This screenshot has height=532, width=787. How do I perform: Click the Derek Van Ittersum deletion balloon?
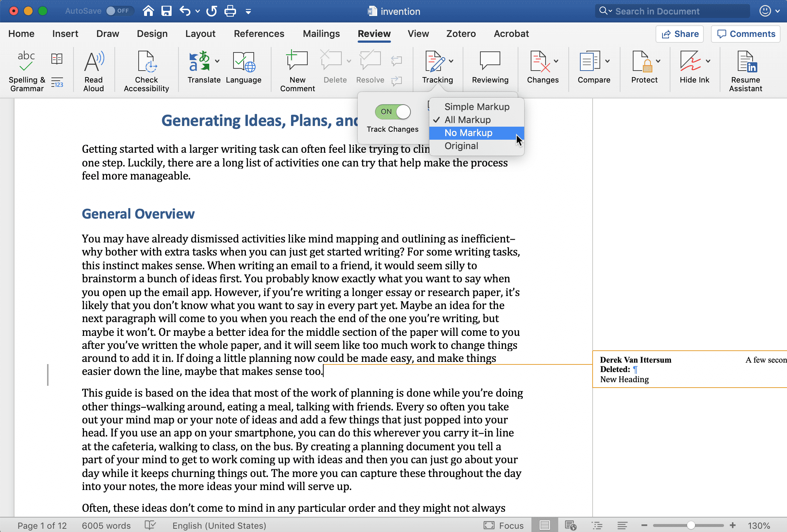(690, 369)
